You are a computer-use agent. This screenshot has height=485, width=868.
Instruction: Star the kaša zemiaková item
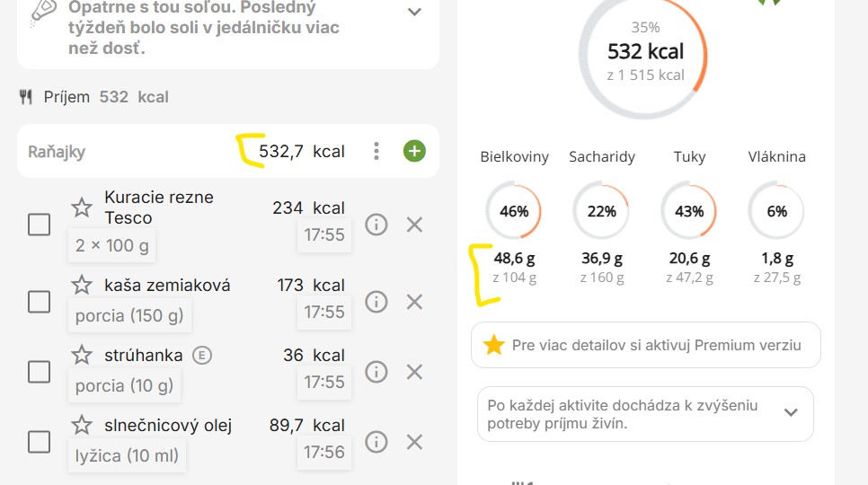(82, 285)
